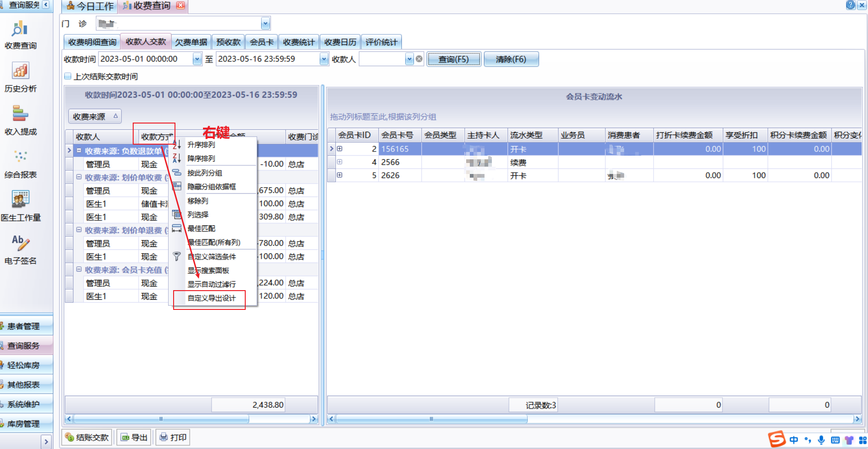868x449 pixels.
Task: Choose 自定义导出设计 from context menu
Action: (211, 298)
